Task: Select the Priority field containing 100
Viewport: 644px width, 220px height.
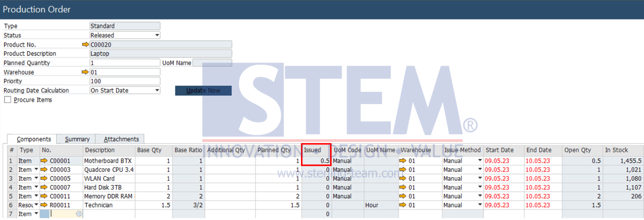Action: (125, 81)
